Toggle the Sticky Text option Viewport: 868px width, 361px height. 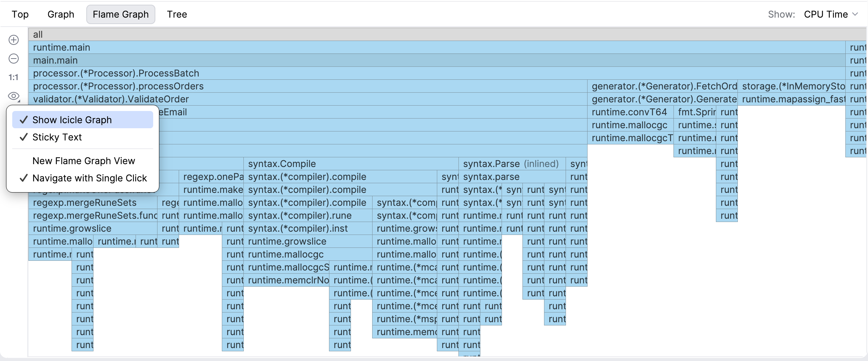83,137
